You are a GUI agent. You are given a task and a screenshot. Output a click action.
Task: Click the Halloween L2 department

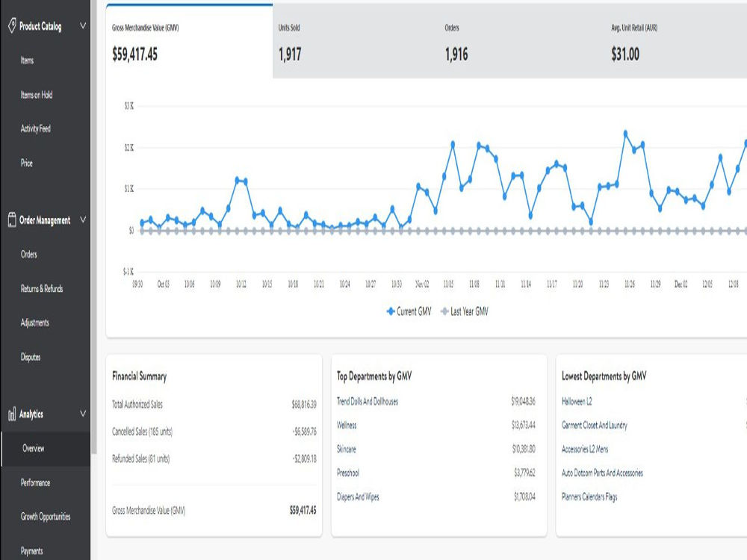(x=577, y=402)
